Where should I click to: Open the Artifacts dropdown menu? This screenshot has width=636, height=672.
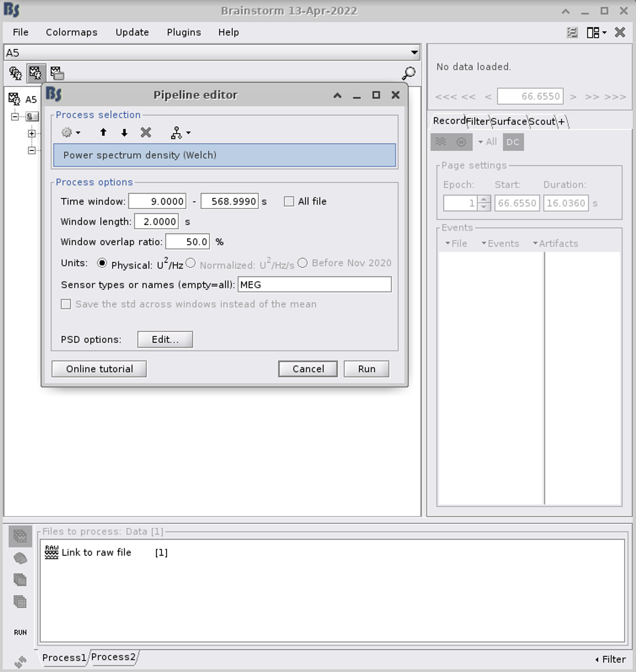pos(556,243)
